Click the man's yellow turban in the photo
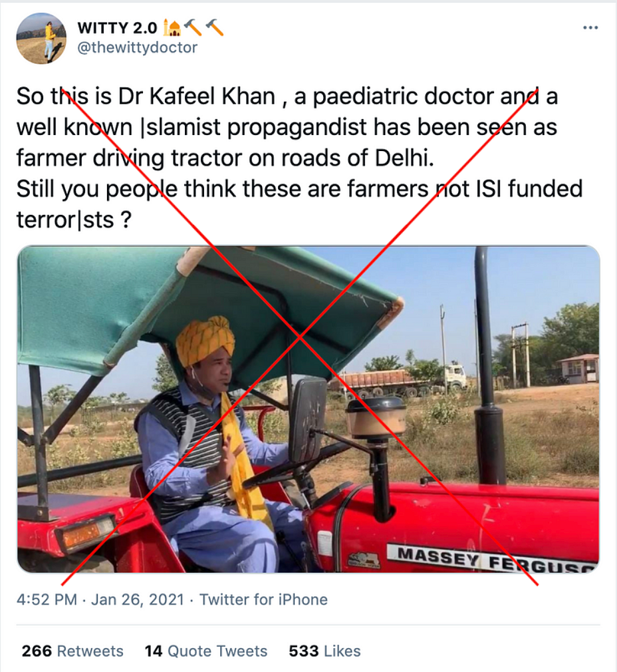Viewport: 617px width, 672px height. click(x=205, y=340)
